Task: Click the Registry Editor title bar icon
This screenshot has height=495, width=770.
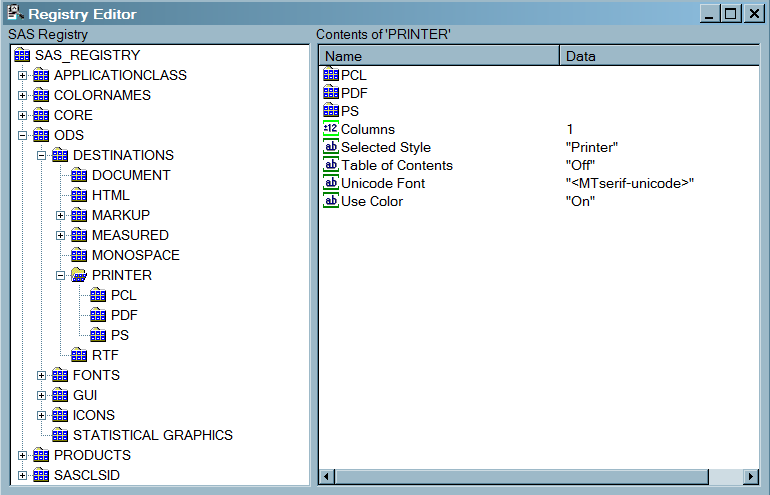Action: pos(15,14)
